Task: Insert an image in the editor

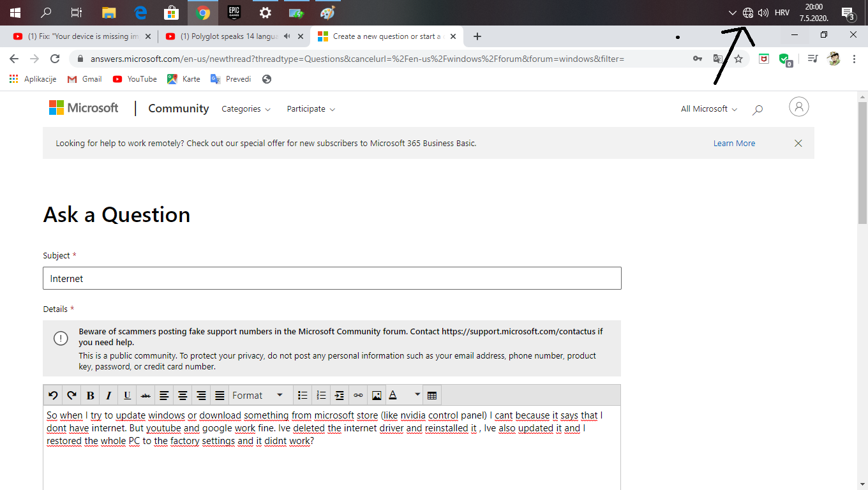Action: tap(377, 396)
